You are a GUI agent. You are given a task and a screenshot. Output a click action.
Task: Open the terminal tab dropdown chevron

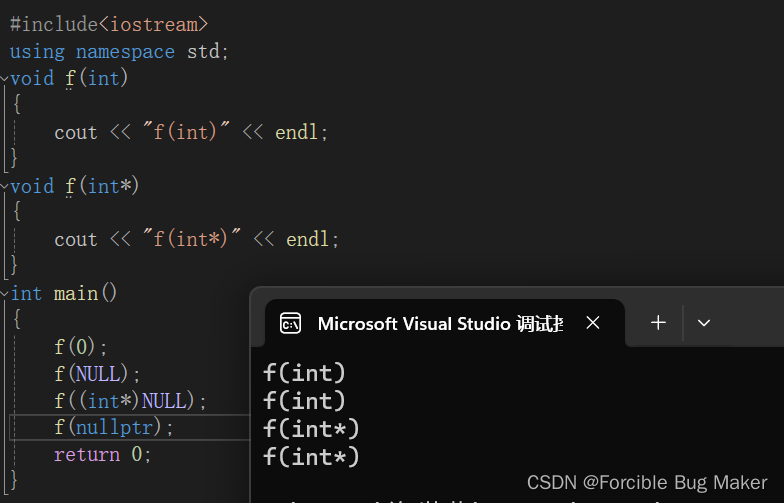pyautogui.click(x=704, y=323)
